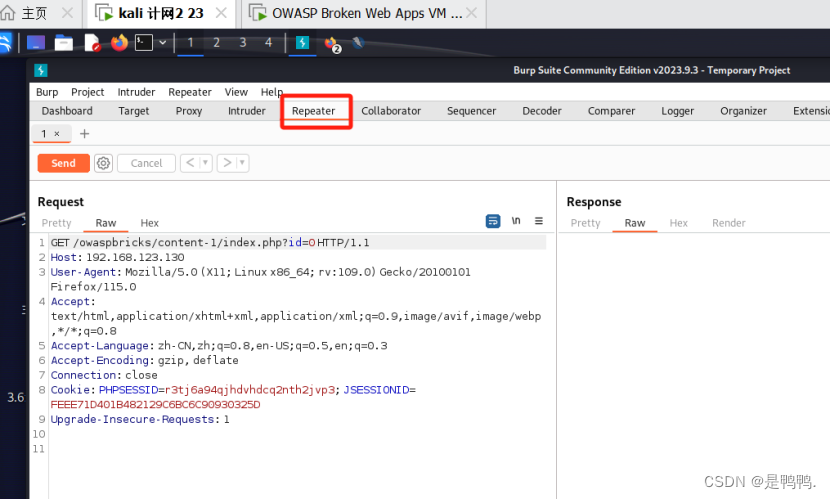The height and width of the screenshot is (499, 831).
Task: Open Repeater settings gear icon
Action: [x=103, y=163]
